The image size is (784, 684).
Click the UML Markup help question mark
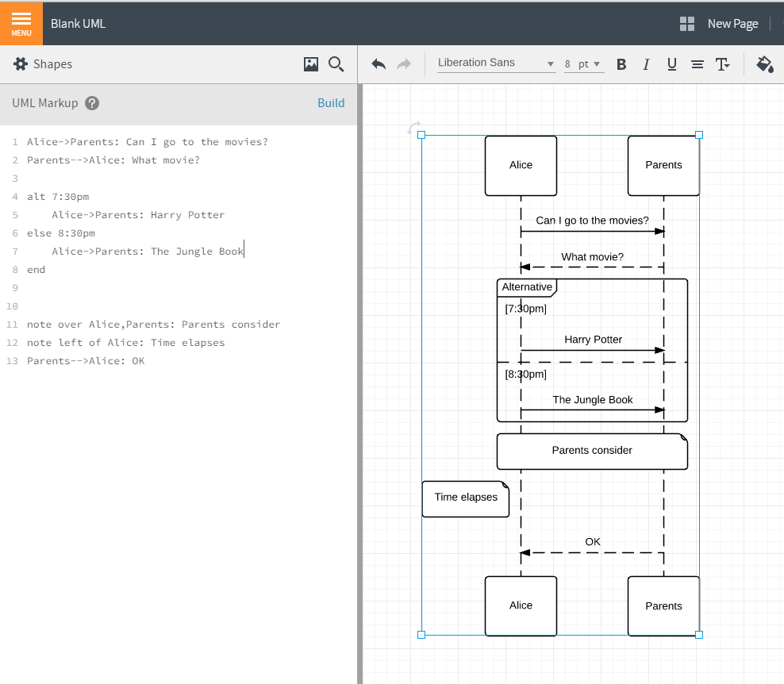pyautogui.click(x=92, y=103)
